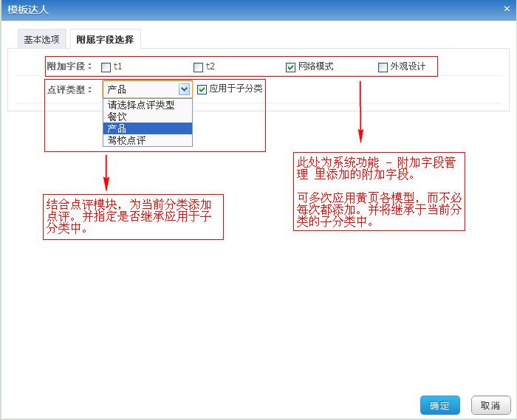Toggle the 应用于子分类 checkbox
Viewport: 517px width, 420px height.
click(202, 89)
